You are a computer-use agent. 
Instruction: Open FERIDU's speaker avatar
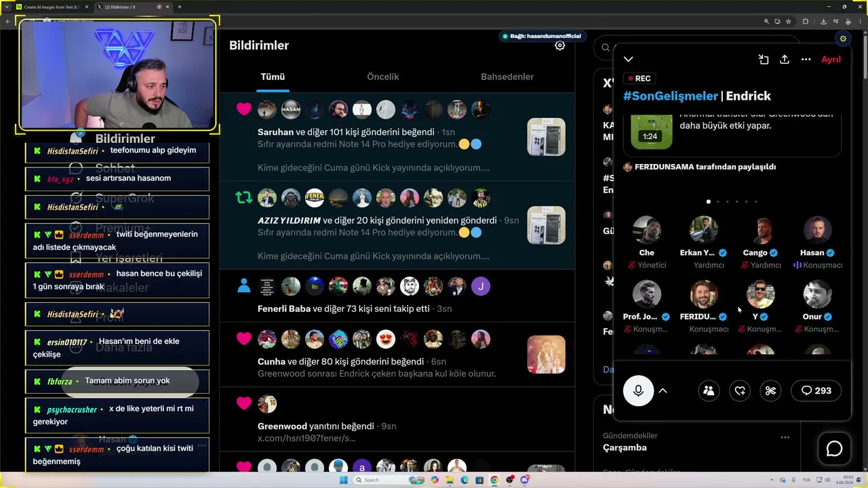click(704, 294)
